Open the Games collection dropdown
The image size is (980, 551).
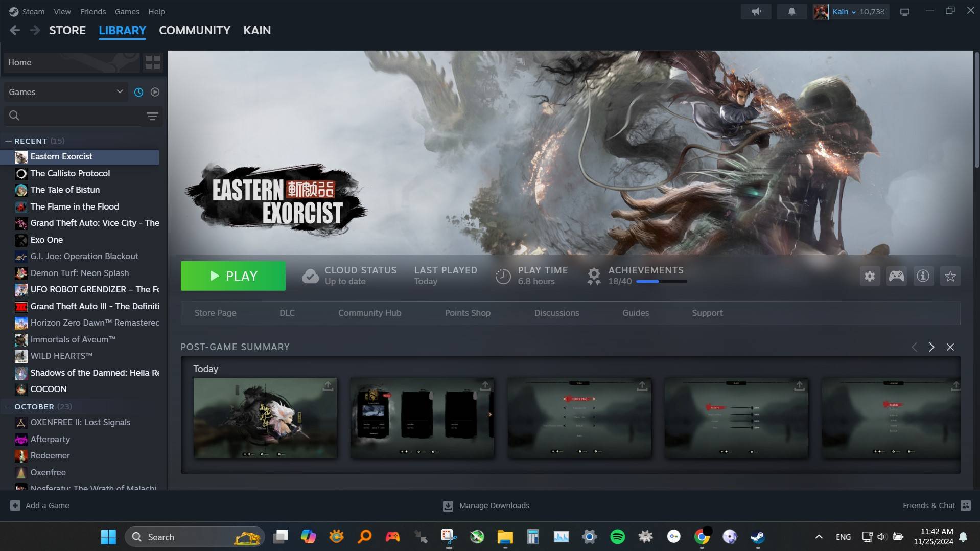click(x=66, y=92)
